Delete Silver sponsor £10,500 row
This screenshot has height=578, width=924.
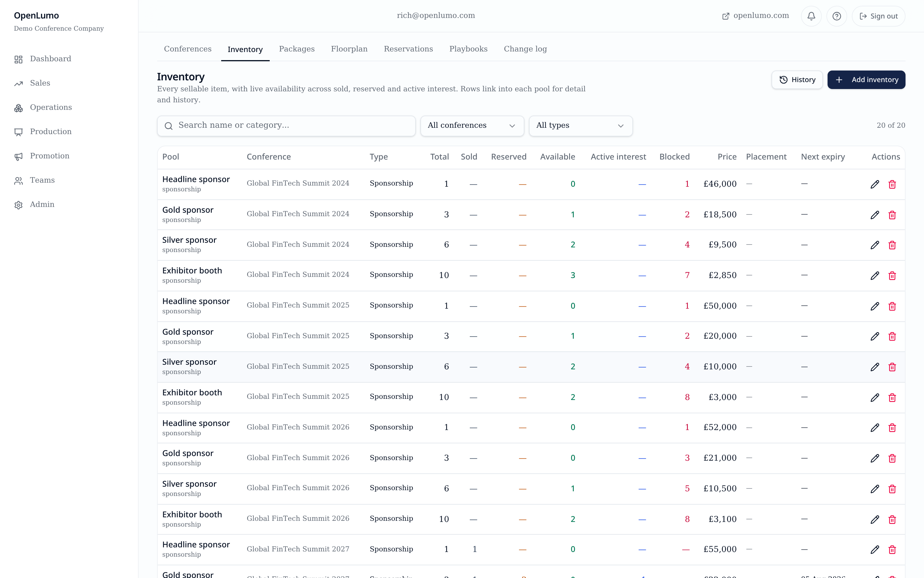(x=892, y=489)
